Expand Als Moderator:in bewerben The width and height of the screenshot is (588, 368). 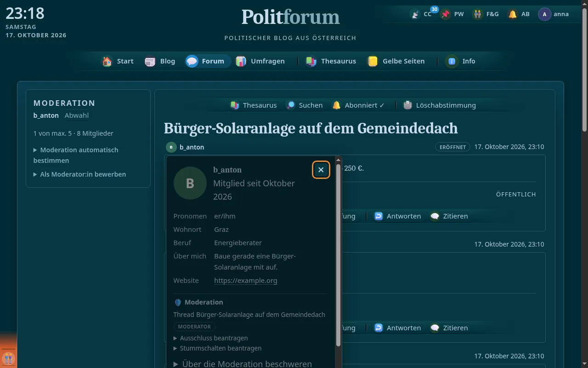79,174
